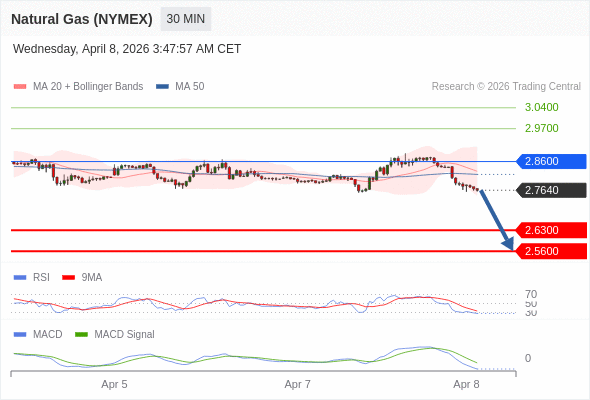Click the black 2.7640 current price tag
Image resolution: width=590 pixels, height=400 pixels.
(551, 190)
